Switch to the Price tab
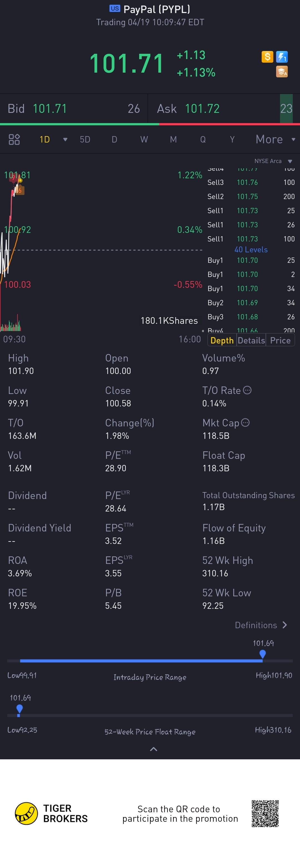The height and width of the screenshot is (868, 300). 280,340
